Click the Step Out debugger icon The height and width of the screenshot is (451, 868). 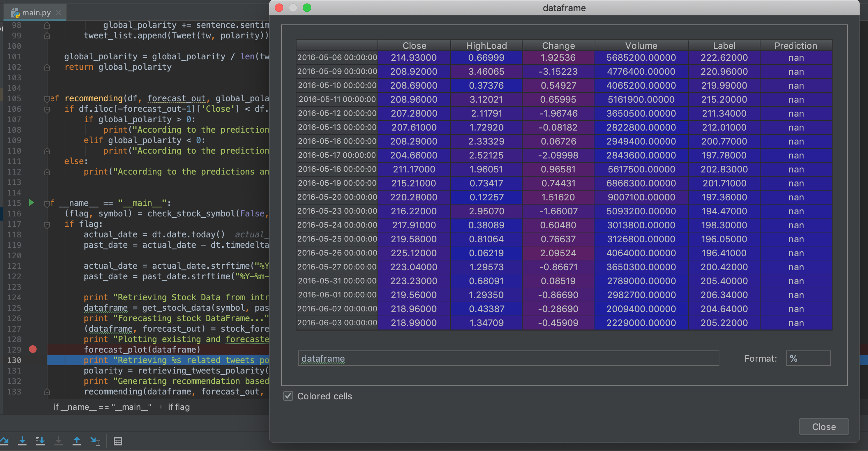[77, 441]
